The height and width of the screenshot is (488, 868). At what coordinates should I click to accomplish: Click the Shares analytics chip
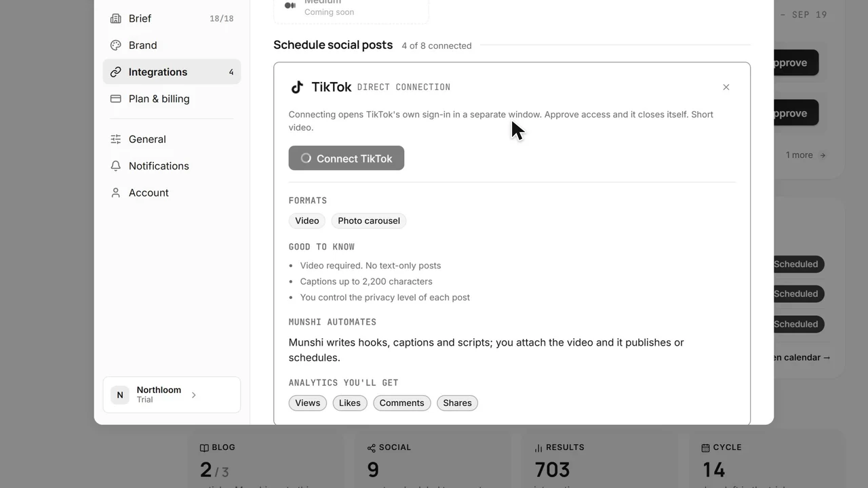[458, 403]
